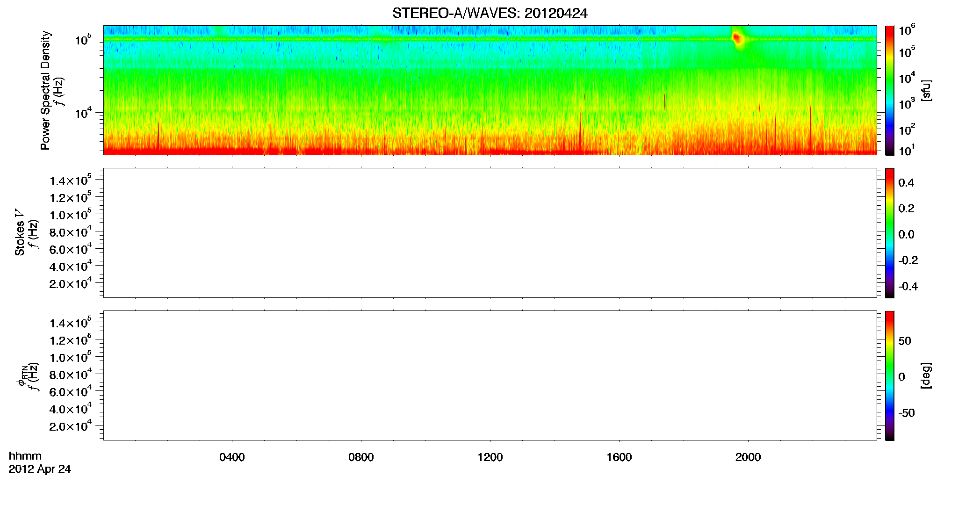
Task: Select the [deg] unit label
Action: [926, 375]
